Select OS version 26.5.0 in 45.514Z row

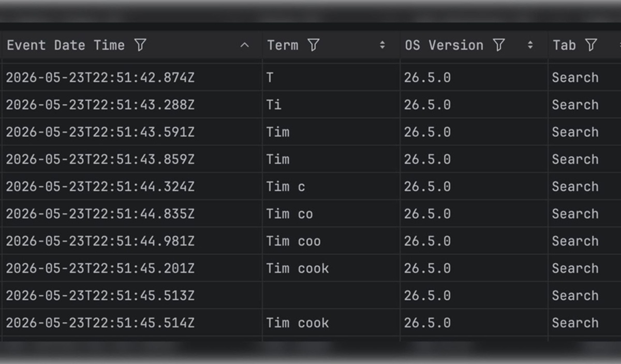[427, 323]
